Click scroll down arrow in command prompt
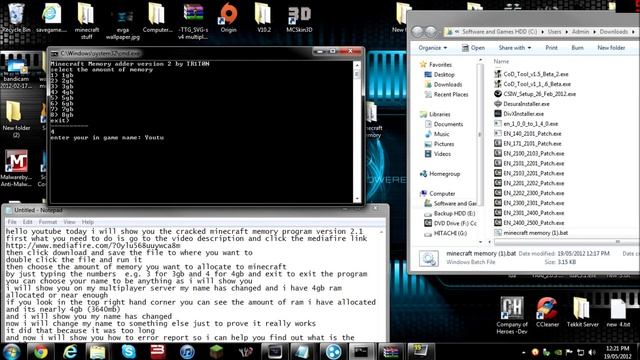640x360 pixels. pyautogui.click(x=357, y=199)
